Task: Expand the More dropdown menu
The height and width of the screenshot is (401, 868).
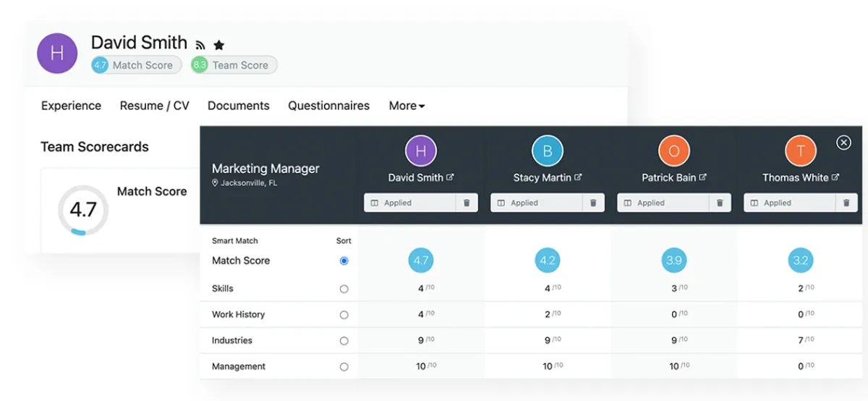Action: 407,106
